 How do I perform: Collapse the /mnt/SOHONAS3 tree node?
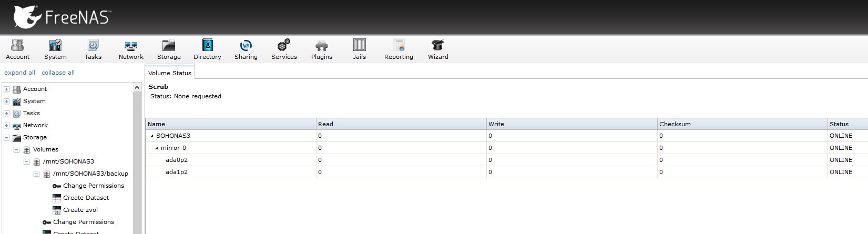(26, 162)
